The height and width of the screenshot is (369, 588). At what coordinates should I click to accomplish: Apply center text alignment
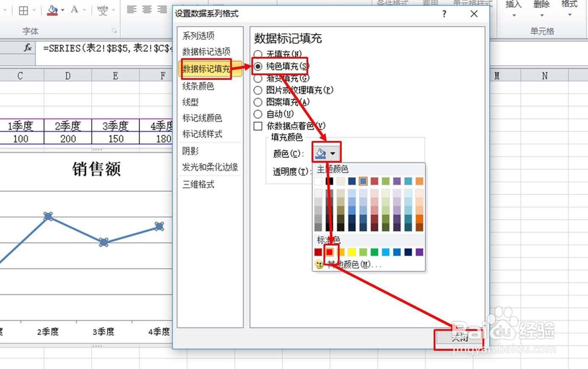click(x=146, y=9)
